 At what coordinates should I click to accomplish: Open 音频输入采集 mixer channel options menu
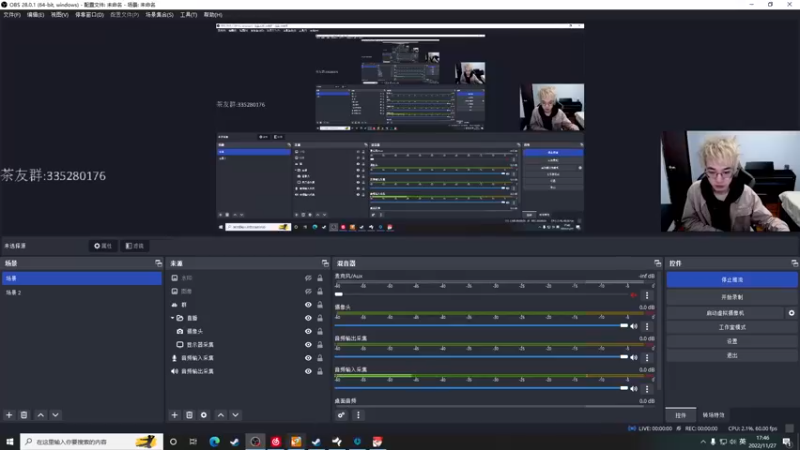point(647,388)
